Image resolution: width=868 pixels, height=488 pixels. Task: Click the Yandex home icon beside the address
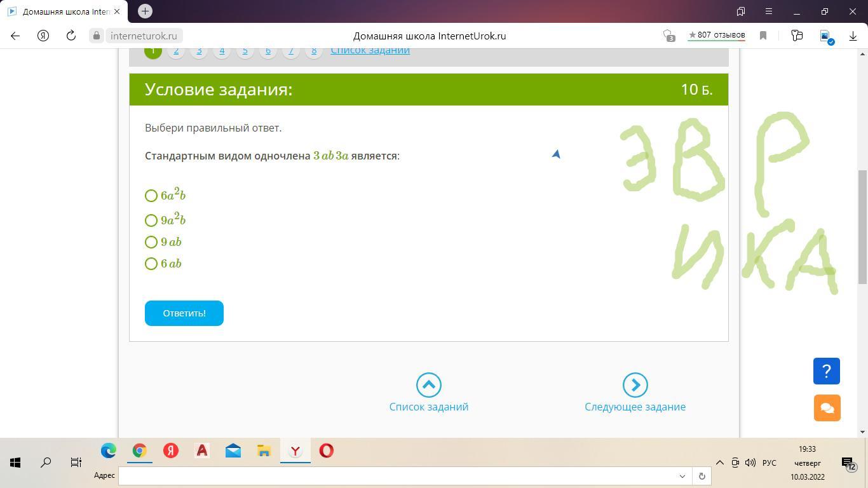[x=43, y=36]
